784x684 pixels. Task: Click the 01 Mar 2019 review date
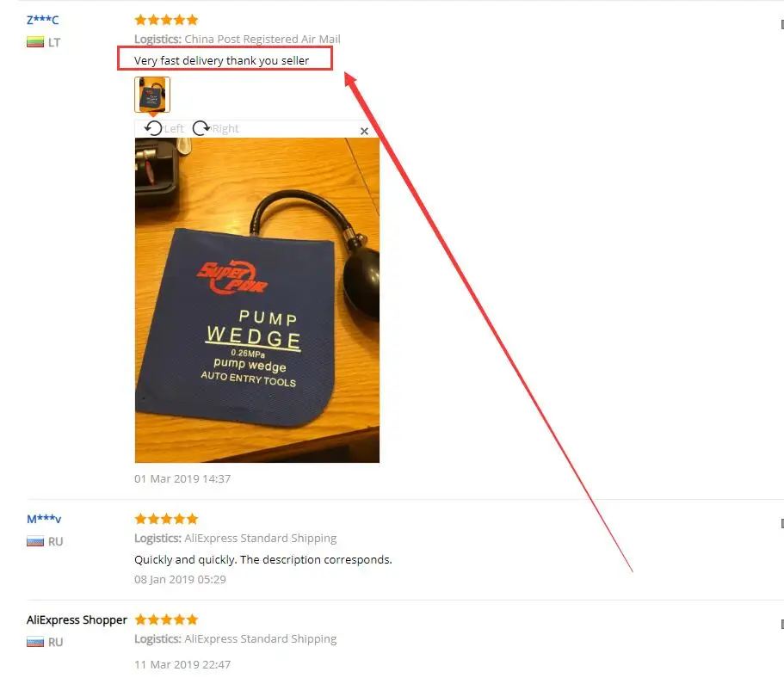pyautogui.click(x=182, y=479)
